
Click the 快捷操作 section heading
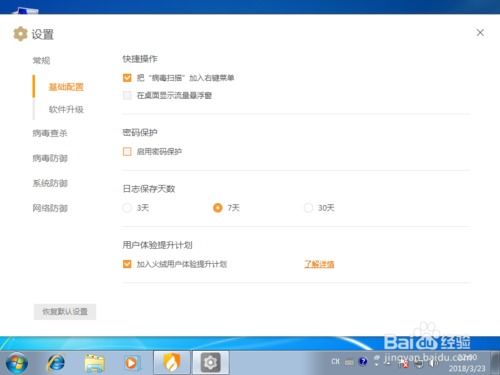140,59
